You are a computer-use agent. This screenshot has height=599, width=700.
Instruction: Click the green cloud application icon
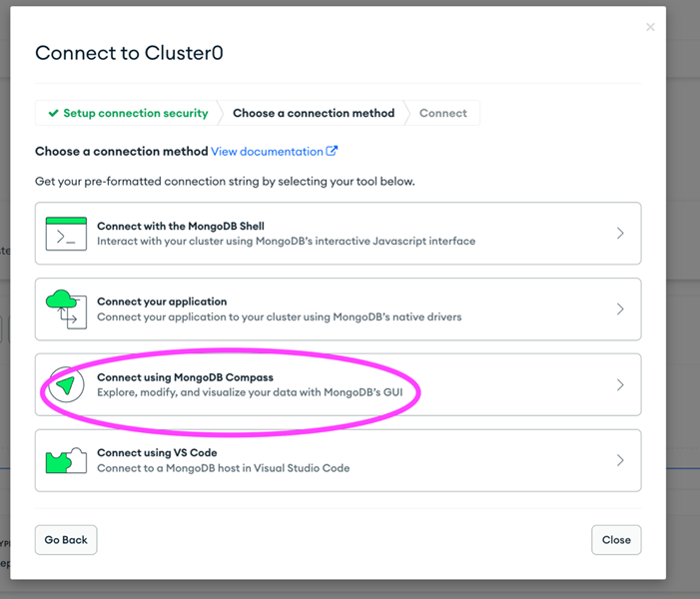pyautogui.click(x=66, y=309)
